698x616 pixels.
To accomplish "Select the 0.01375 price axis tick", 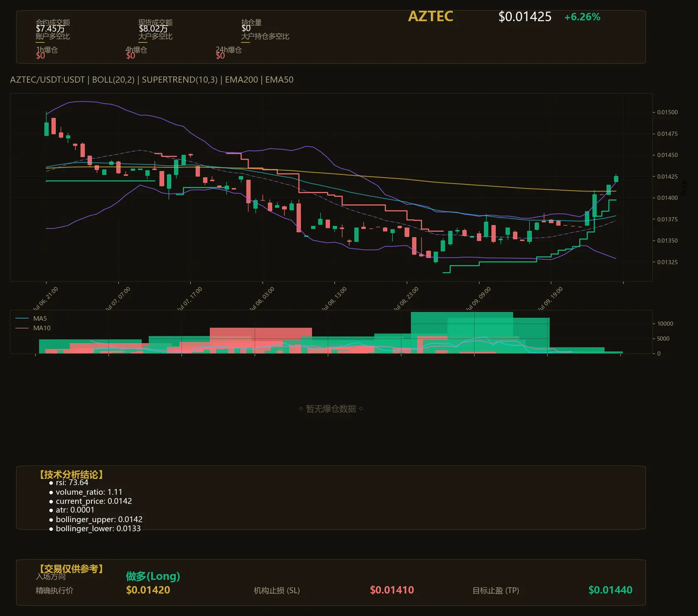I will (x=667, y=219).
